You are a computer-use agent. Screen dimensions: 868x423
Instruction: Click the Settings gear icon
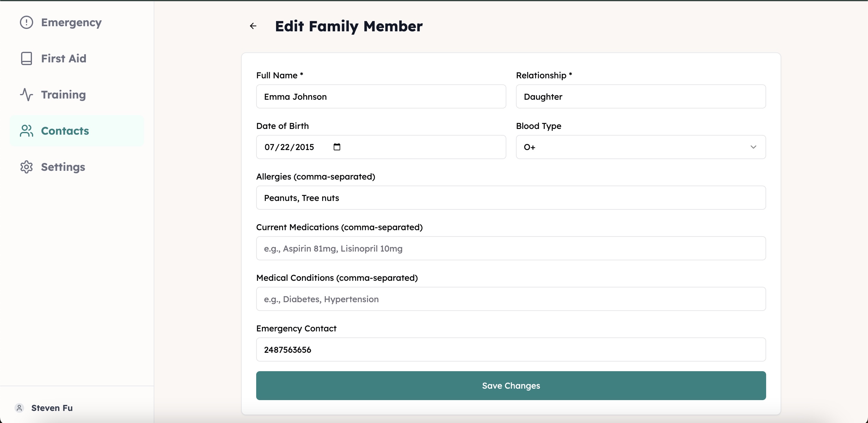26,167
